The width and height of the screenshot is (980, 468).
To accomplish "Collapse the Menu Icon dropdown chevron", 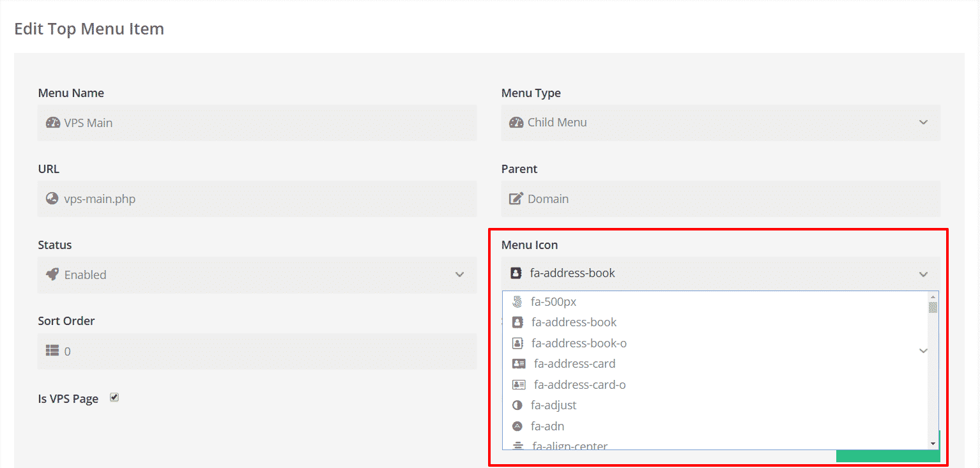I will point(923,274).
